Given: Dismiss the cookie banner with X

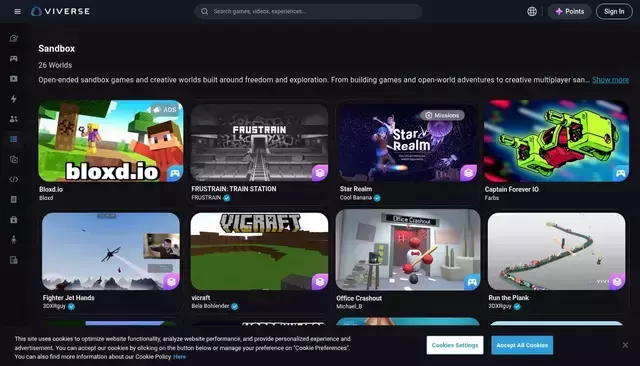Looking at the screenshot, I should click(625, 345).
